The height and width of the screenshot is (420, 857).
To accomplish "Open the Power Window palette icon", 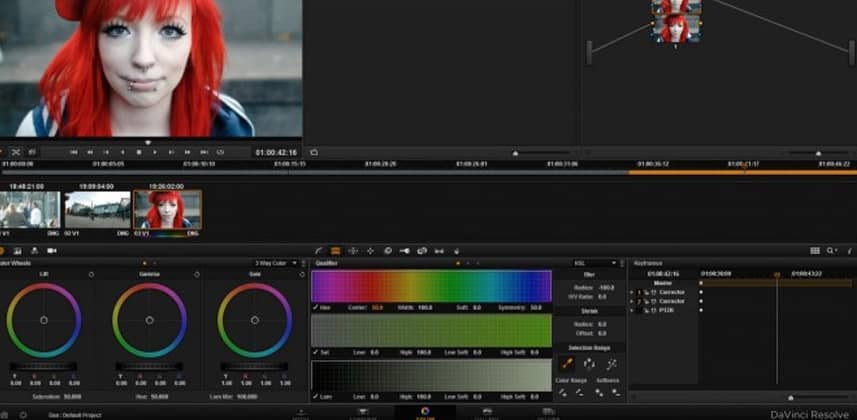I will [353, 250].
